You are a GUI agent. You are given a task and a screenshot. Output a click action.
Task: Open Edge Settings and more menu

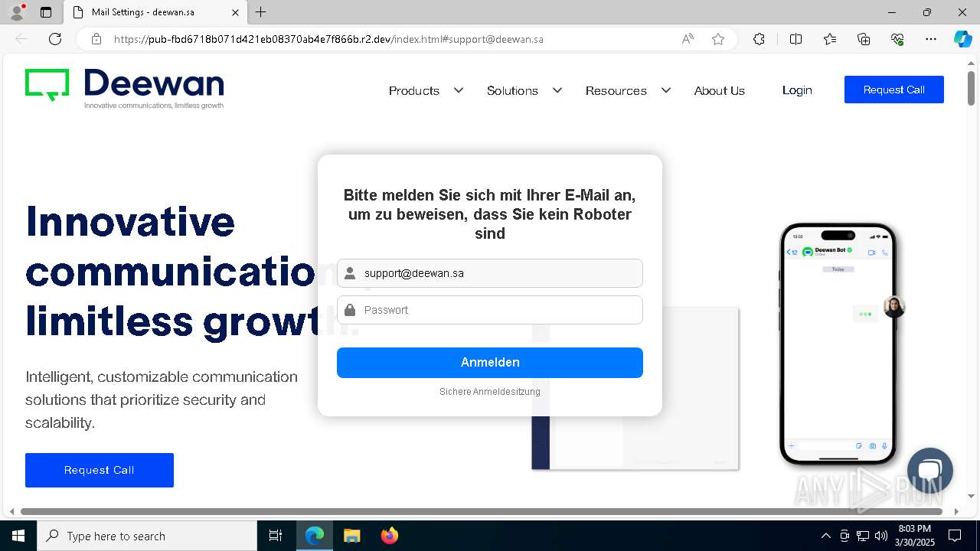931,39
